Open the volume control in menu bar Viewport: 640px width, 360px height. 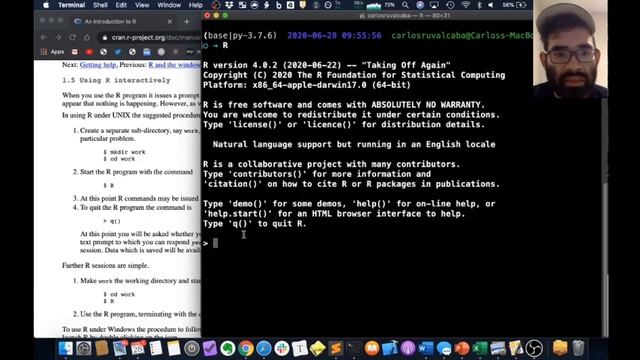pos(491,5)
